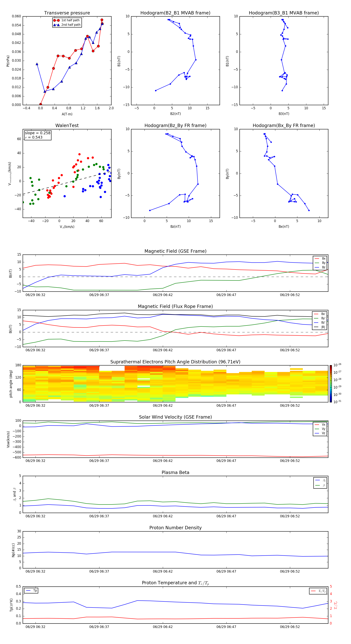Click the Proton Number Density title
The width and height of the screenshot is (351, 644).
(175, 528)
